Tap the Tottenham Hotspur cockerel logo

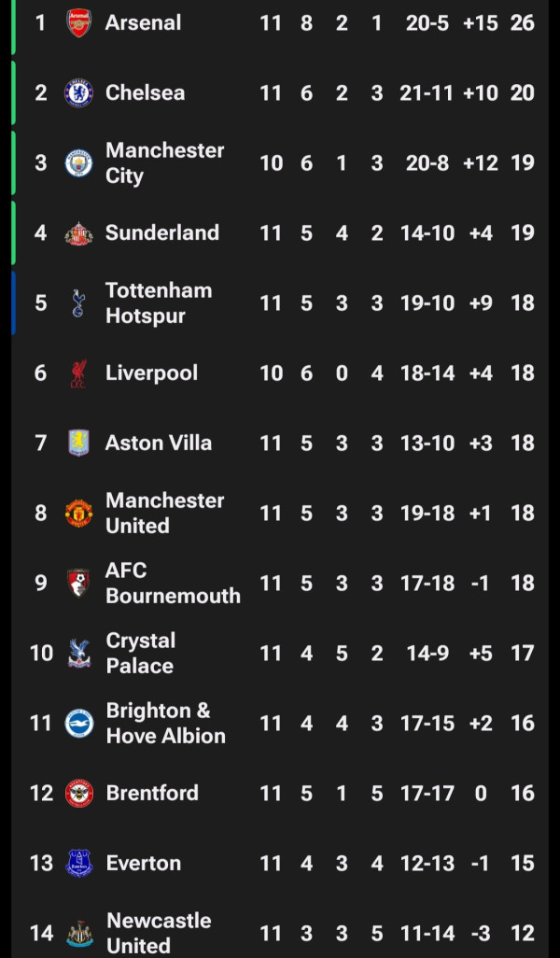coord(78,303)
